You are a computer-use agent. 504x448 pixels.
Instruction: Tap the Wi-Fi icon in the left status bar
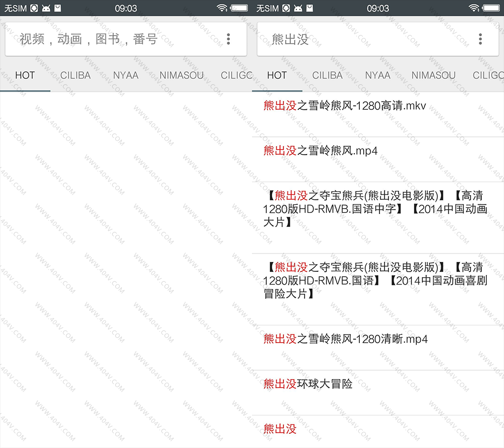(x=222, y=8)
